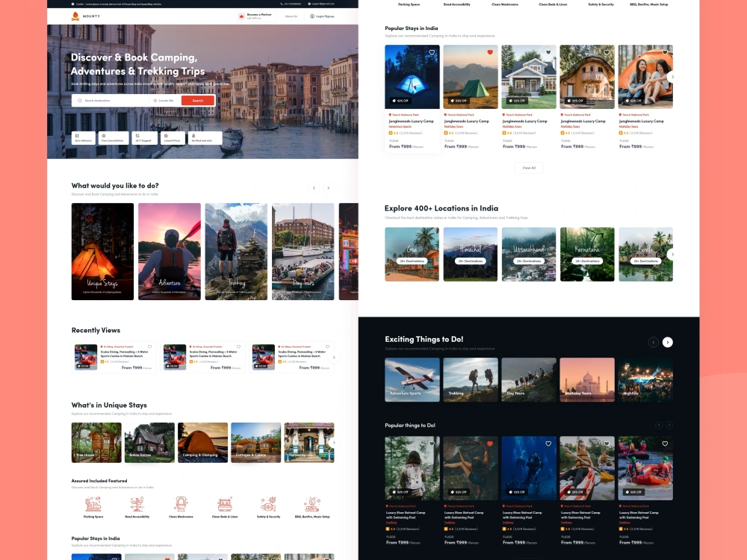Screen dimensions: 747x560
Task: Favorite the blue tent stay card
Action: click(x=432, y=52)
